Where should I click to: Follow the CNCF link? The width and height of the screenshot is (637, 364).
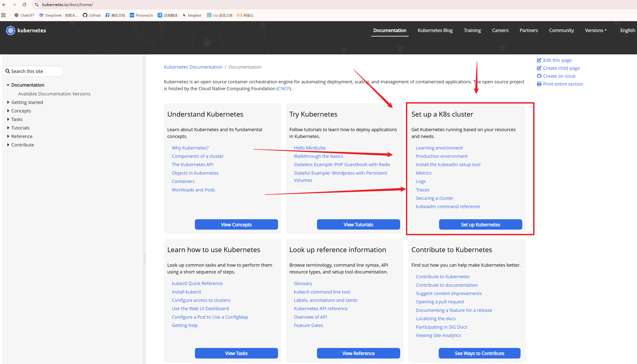(284, 88)
